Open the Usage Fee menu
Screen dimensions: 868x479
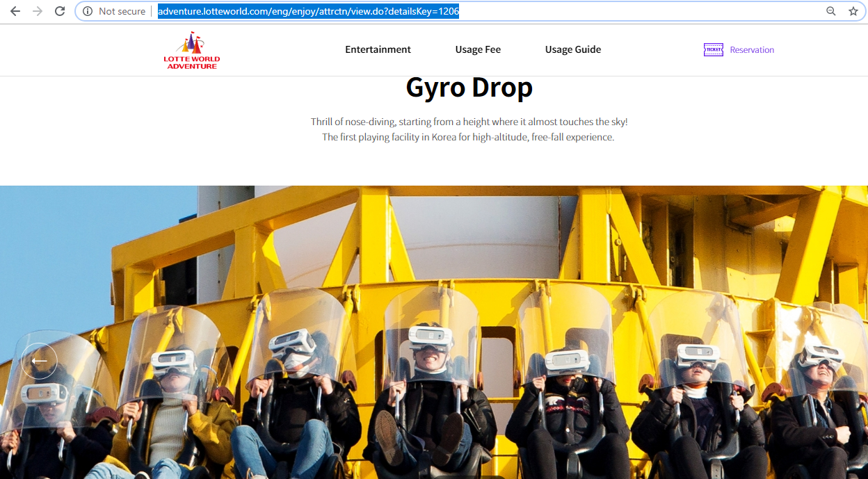pyautogui.click(x=478, y=49)
